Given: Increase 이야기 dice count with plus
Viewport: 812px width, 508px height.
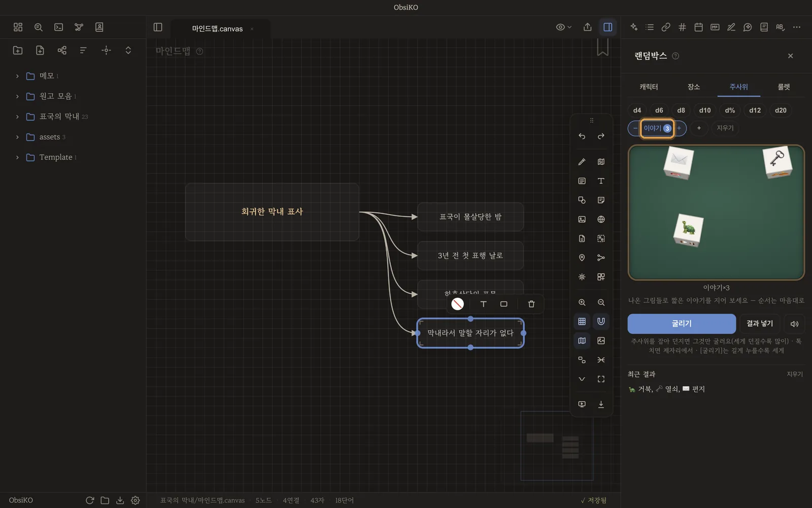Looking at the screenshot, I should point(679,128).
